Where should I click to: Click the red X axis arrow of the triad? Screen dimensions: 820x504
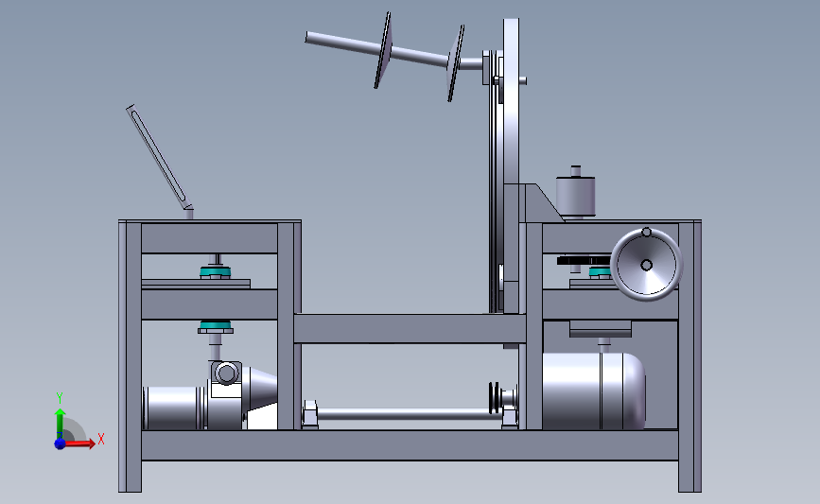[x=81, y=443]
